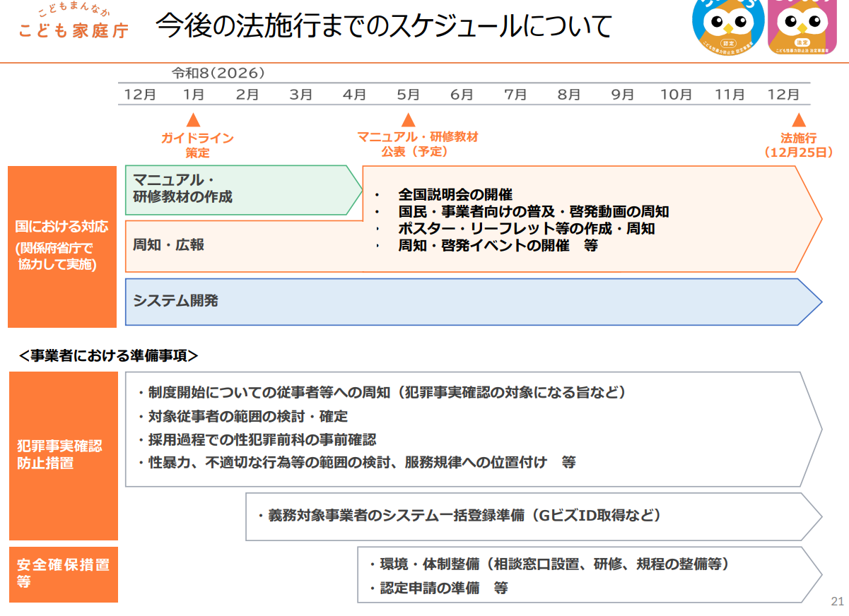Select the 法施行(12月25日) label
This screenshot has width=849, height=616.
point(799,145)
